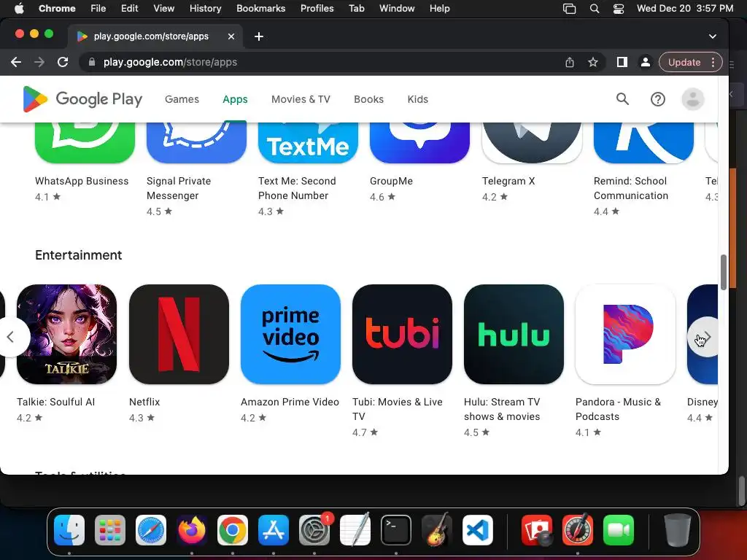Image resolution: width=747 pixels, height=560 pixels.
Task: Open the History menu
Action: tap(205, 8)
